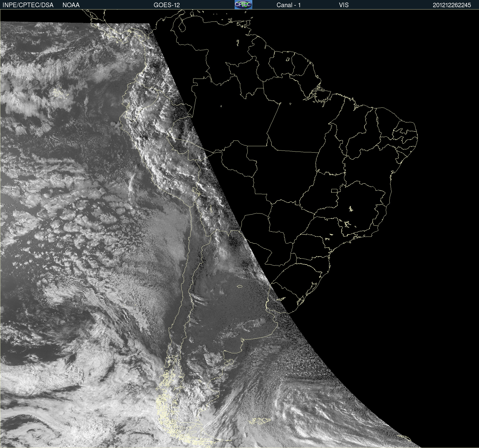Click the 201212262245 timestamp
This screenshot has width=479, height=448.
coord(452,5)
